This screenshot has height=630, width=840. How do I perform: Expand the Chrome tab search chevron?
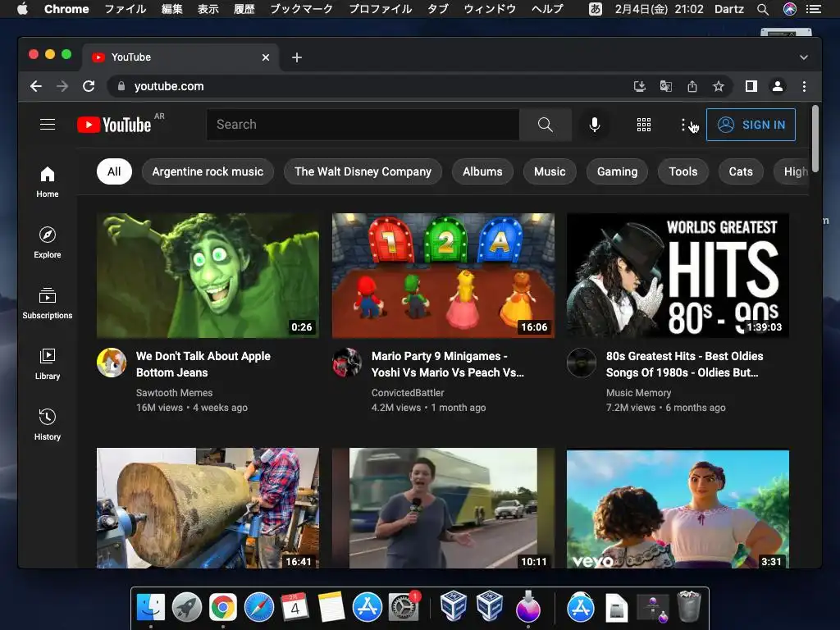click(804, 57)
